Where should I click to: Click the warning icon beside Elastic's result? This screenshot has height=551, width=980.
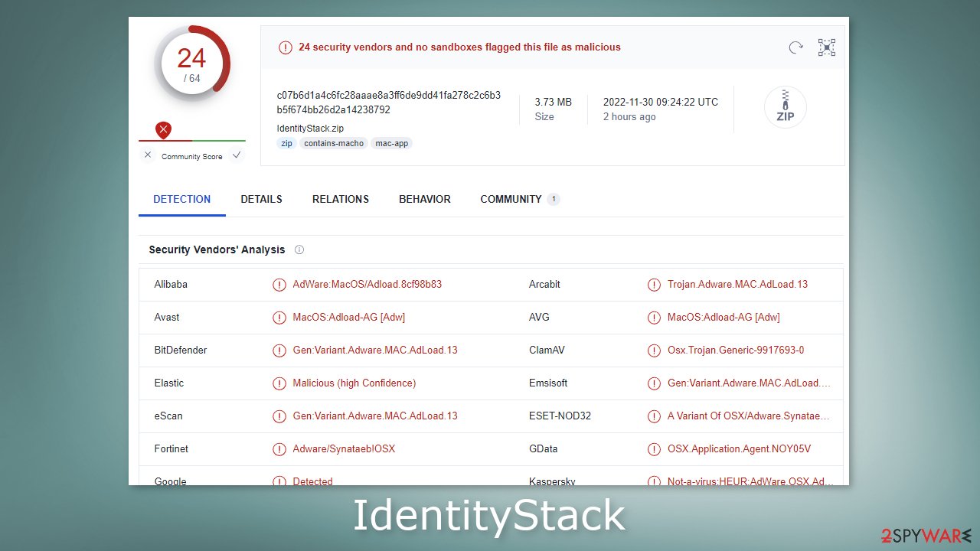coord(279,383)
